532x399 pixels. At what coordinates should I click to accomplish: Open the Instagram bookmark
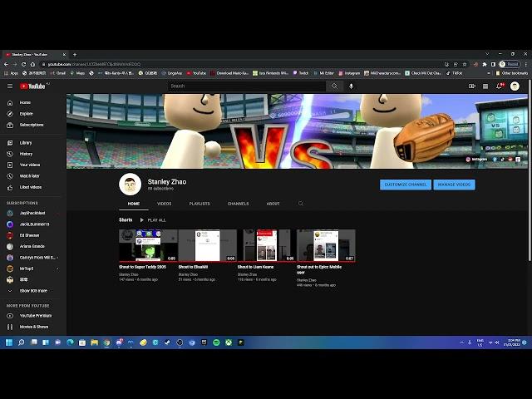pos(349,73)
